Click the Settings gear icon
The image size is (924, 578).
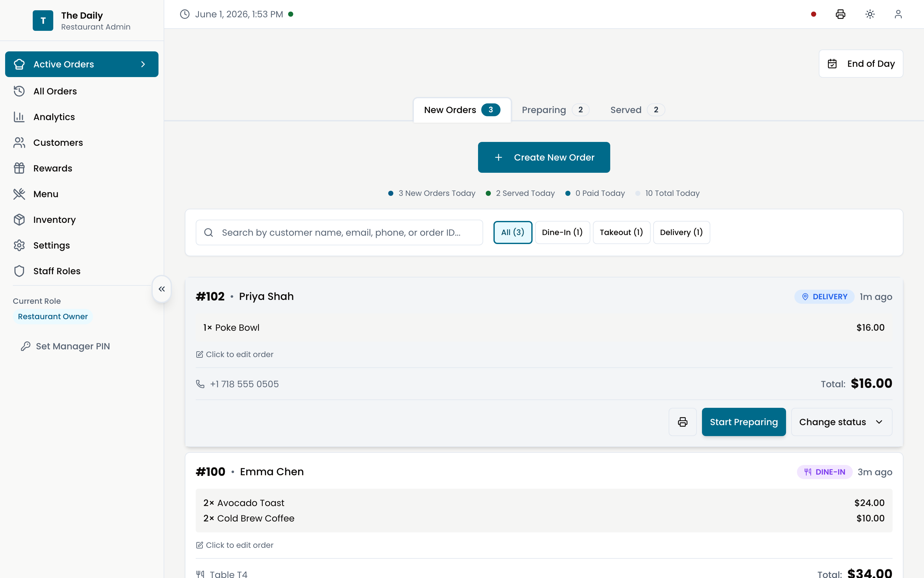click(19, 245)
